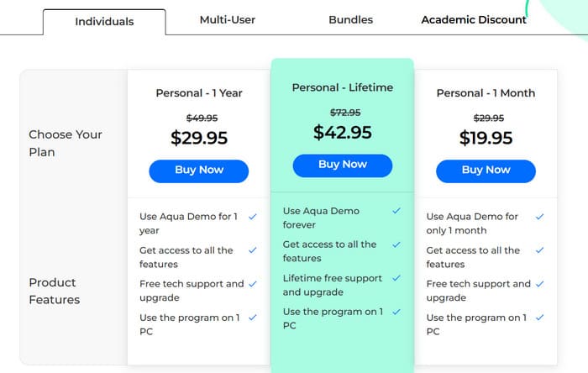Go to the Academic Discount tab
588x373 pixels.
[x=474, y=19]
